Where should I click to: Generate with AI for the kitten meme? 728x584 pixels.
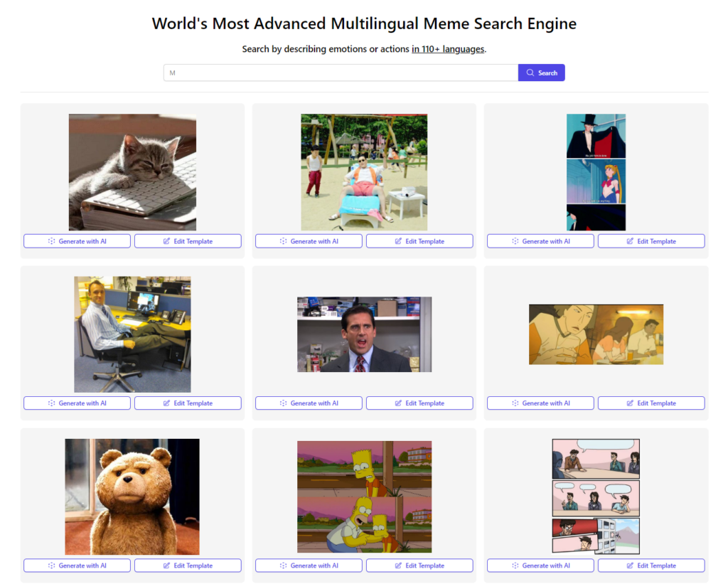pos(77,241)
